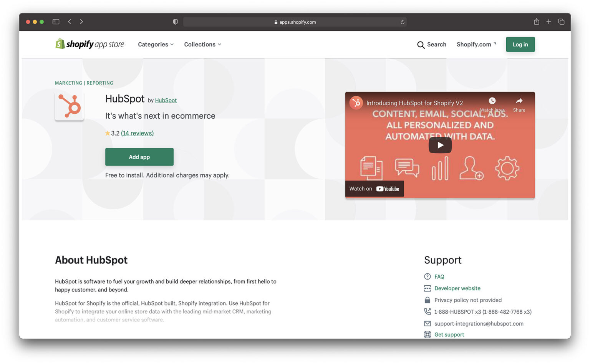Click the Add app button
590x364 pixels.
coord(139,157)
